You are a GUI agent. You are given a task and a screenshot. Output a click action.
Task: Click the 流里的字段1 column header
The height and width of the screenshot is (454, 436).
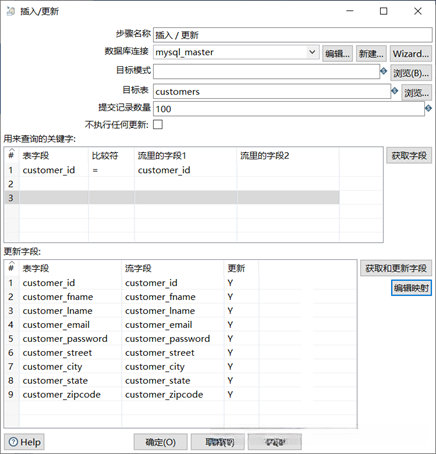(162, 156)
